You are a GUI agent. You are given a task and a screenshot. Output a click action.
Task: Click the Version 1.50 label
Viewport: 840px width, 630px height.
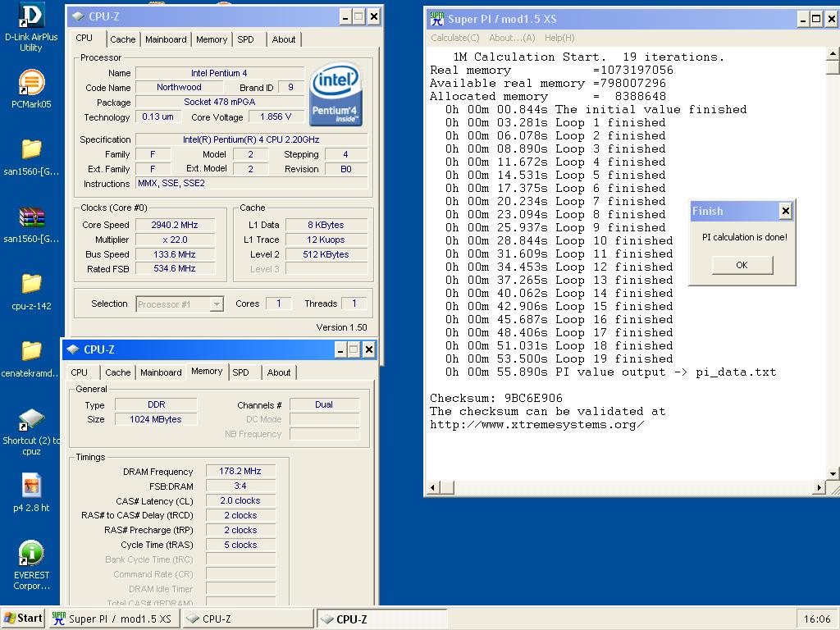coord(342,327)
